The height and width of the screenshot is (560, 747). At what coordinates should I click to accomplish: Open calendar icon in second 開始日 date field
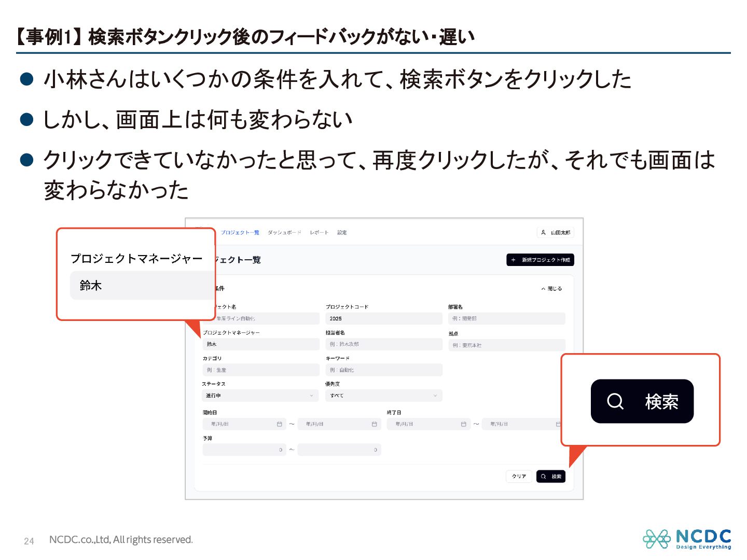tap(374, 424)
